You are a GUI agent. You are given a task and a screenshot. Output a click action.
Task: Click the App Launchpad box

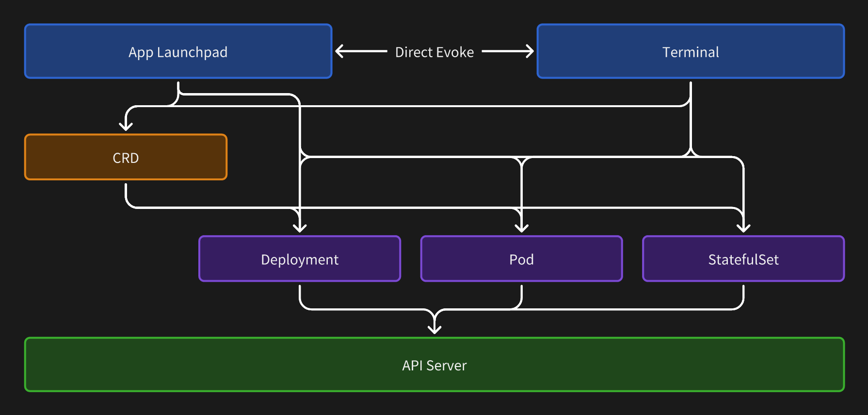click(x=178, y=51)
